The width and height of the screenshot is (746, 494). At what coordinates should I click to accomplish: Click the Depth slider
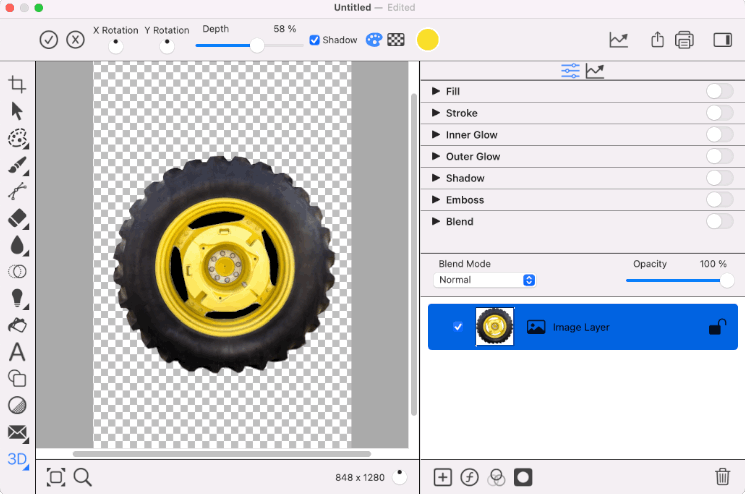(x=250, y=46)
